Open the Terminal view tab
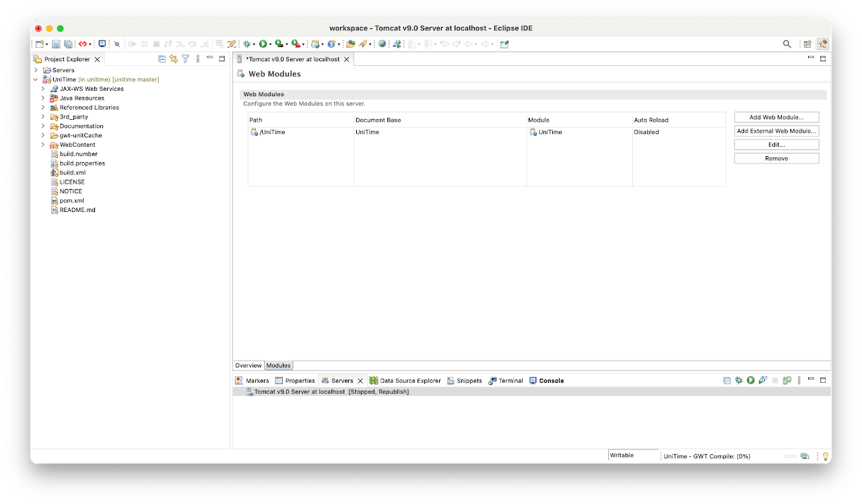This screenshot has height=504, width=862. coord(506,381)
